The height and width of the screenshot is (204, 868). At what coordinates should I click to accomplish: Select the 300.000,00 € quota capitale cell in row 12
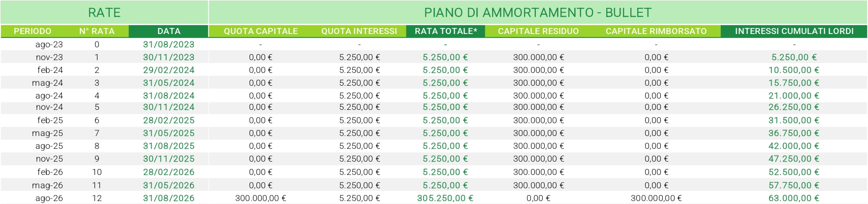point(261,198)
